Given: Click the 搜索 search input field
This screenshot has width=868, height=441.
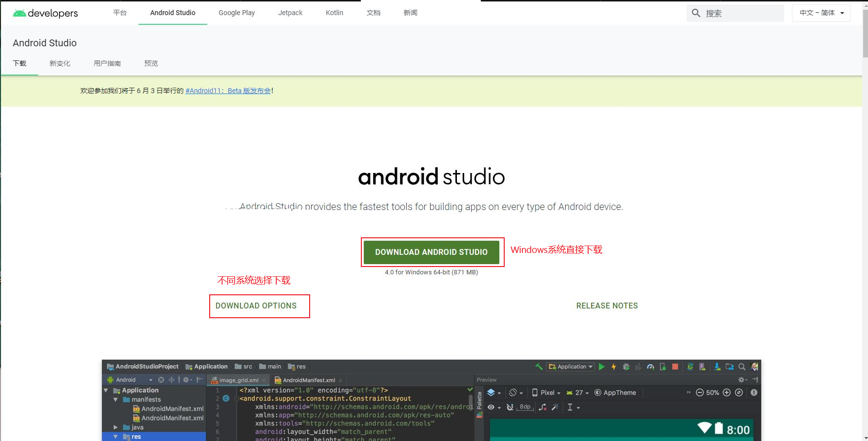Looking at the screenshot, I should (735, 13).
